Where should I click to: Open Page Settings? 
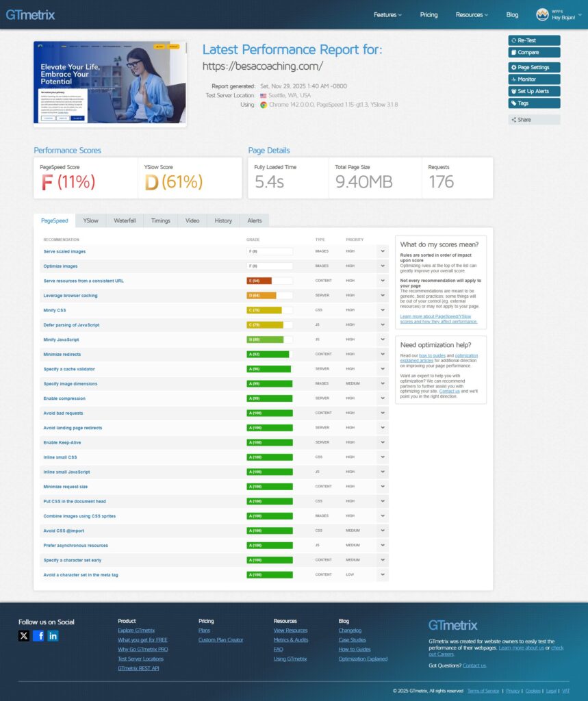tap(534, 67)
